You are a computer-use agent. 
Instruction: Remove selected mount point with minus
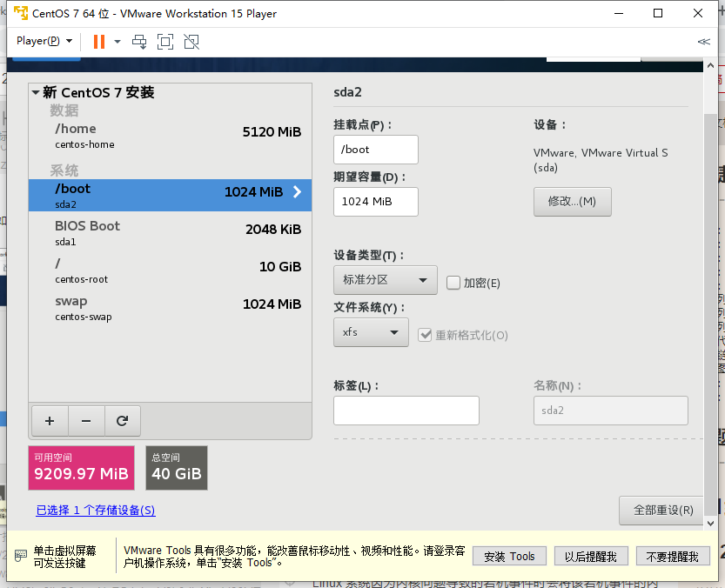(x=86, y=421)
